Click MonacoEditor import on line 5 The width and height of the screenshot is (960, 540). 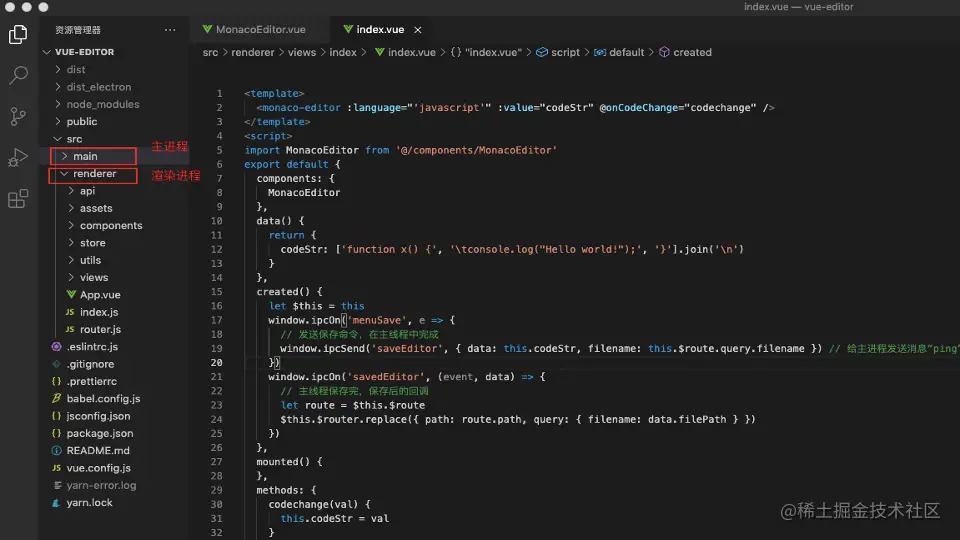[322, 150]
